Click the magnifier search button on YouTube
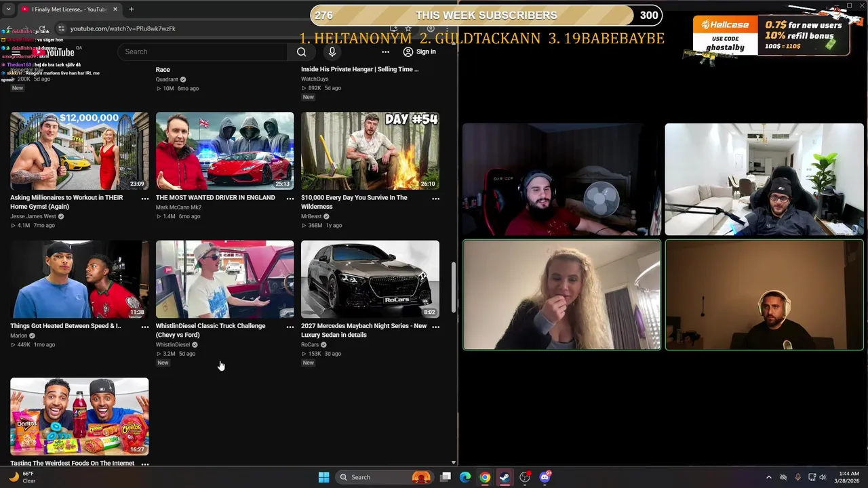The height and width of the screenshot is (488, 868). 302,52
